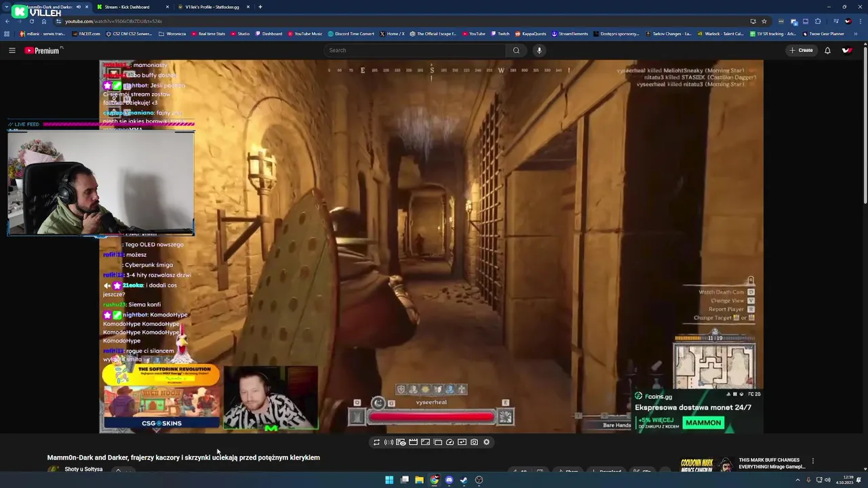Open the Dashboard bookmark

coord(269,34)
